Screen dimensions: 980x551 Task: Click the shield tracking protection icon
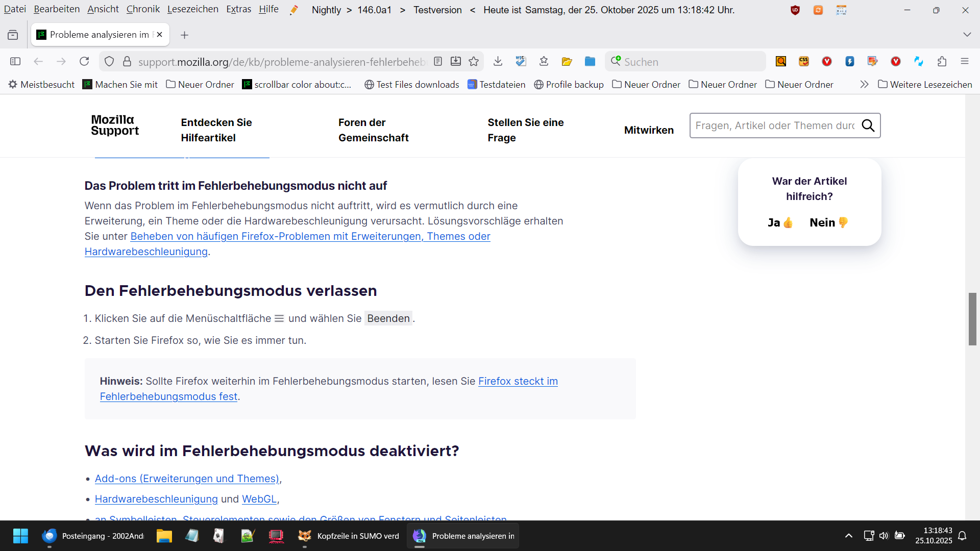pyautogui.click(x=109, y=62)
